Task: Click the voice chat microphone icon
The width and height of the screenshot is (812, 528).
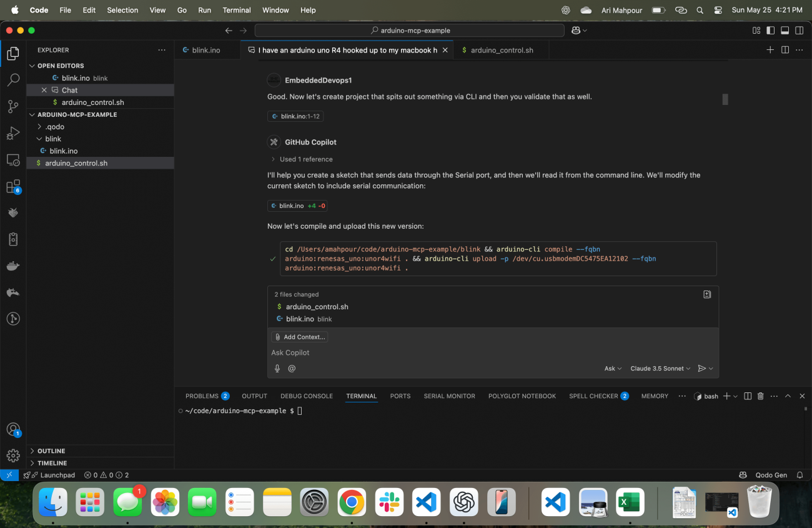Action: (277, 369)
